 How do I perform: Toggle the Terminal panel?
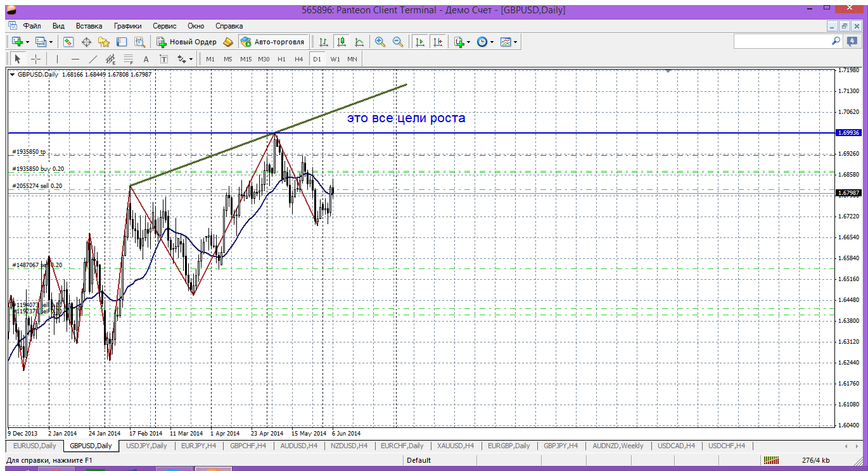pos(122,42)
